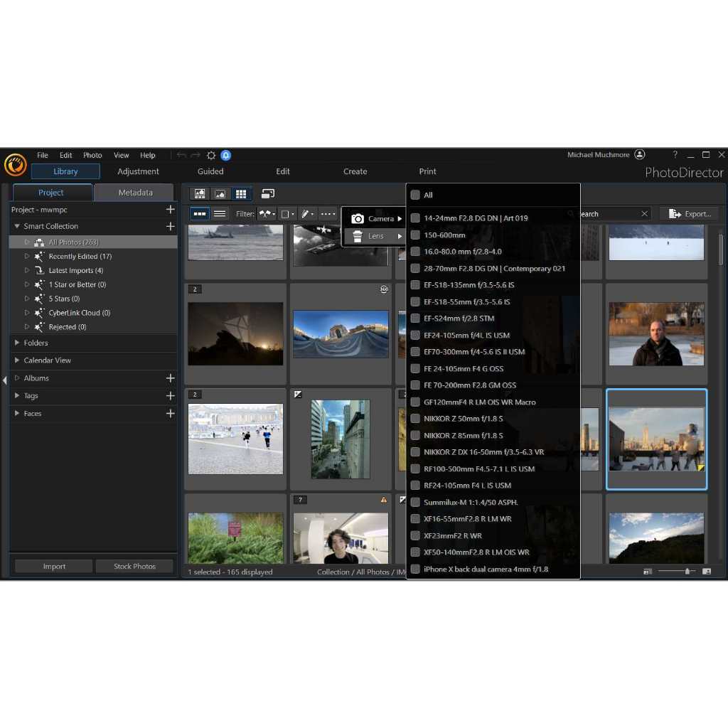The image size is (728, 728).
Task: Open preferences with the gear icon
Action: pos(211,155)
